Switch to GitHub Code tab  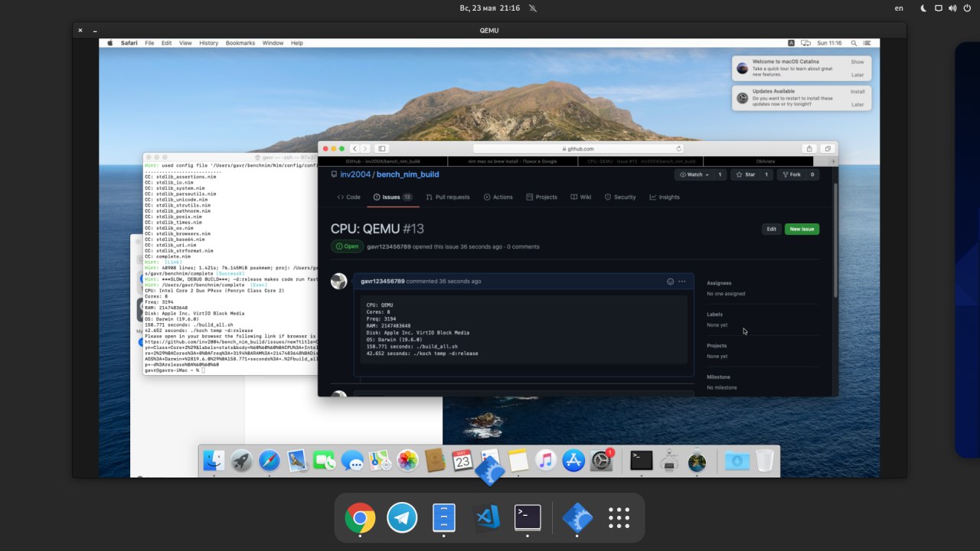348,197
